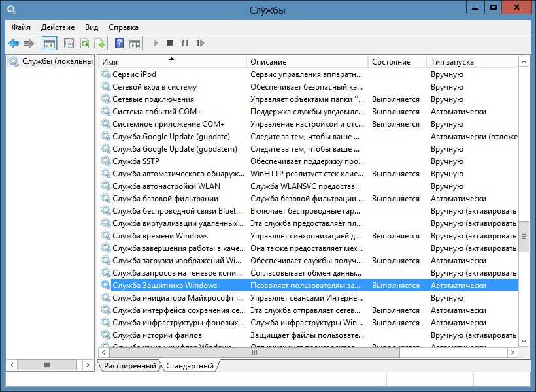Click the Back arrow toolbar icon
This screenshot has width=536, height=392.
click(x=14, y=44)
